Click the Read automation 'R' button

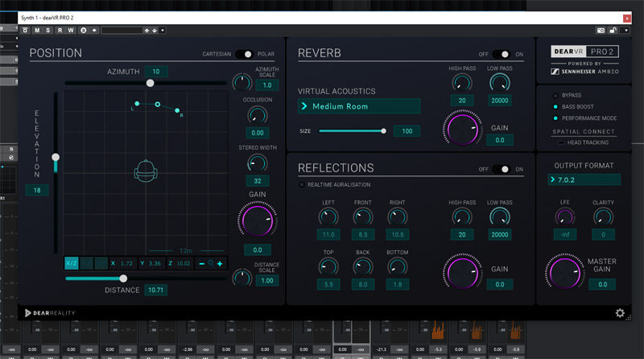60,30
